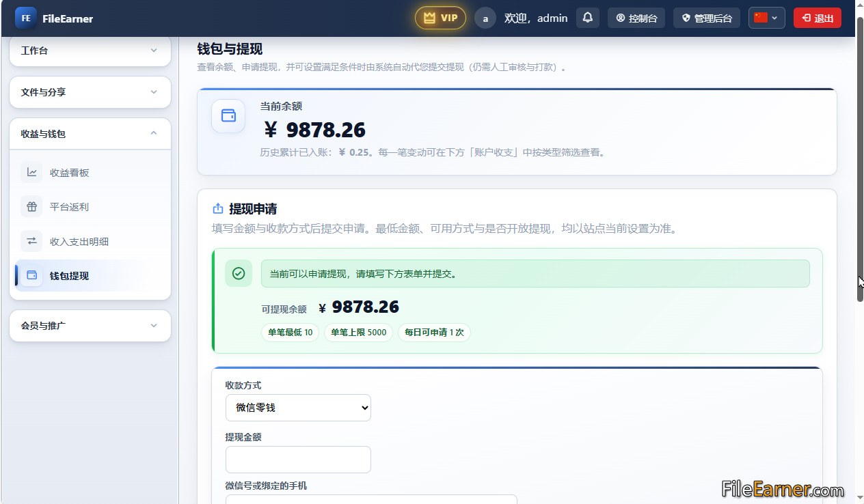This screenshot has width=864, height=504.
Task: Expand the 工作台 sidebar section
Action: [x=90, y=51]
